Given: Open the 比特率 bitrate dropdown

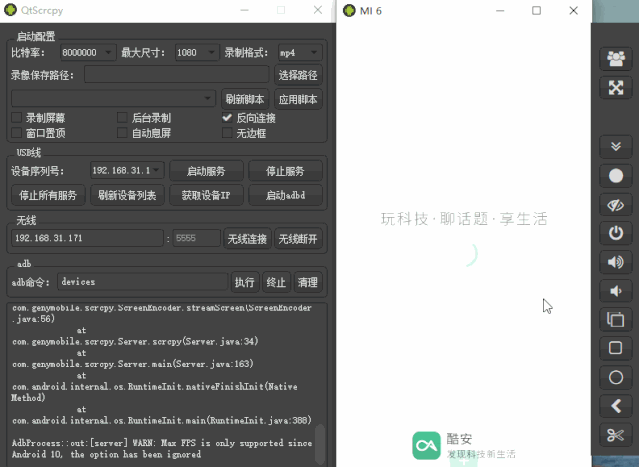Looking at the screenshot, I should (88, 53).
